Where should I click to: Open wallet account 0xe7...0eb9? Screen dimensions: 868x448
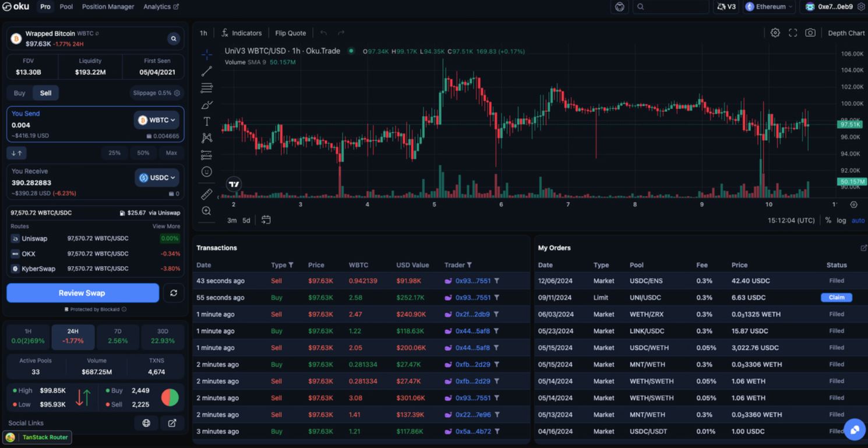pos(830,7)
